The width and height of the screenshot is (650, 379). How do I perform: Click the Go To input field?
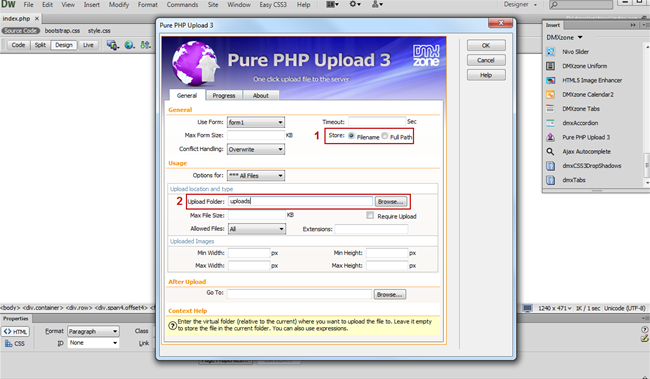(x=299, y=294)
